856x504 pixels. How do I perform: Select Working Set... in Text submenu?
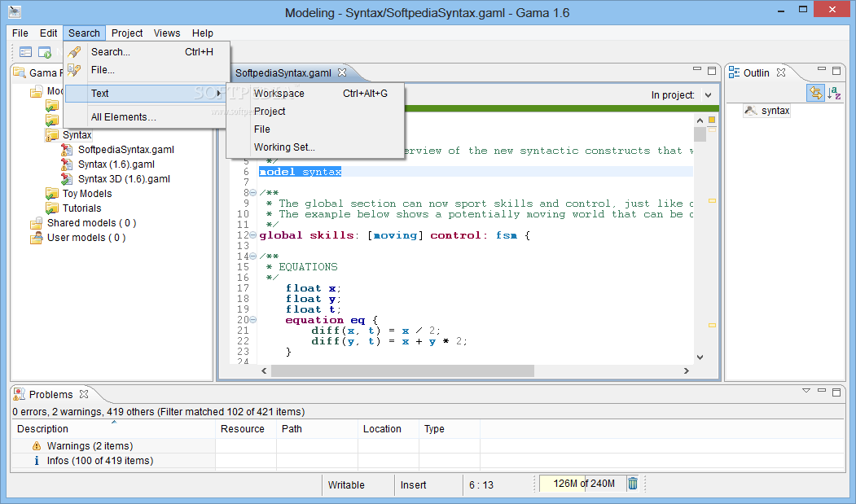point(315,147)
